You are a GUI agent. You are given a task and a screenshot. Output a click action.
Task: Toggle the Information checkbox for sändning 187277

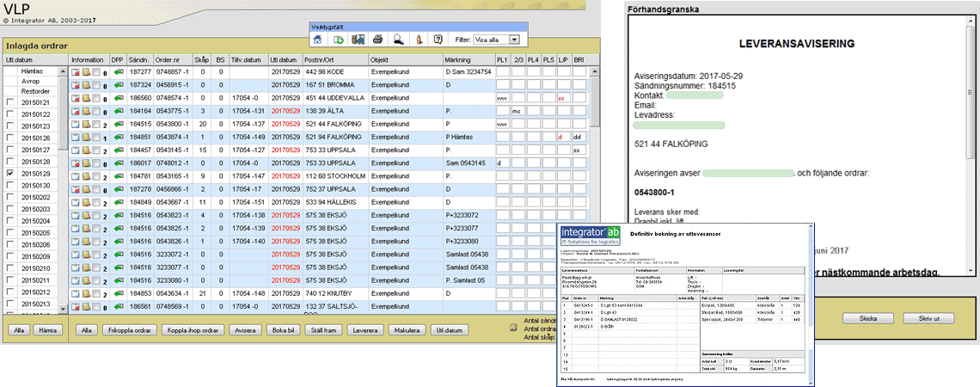coord(97,73)
